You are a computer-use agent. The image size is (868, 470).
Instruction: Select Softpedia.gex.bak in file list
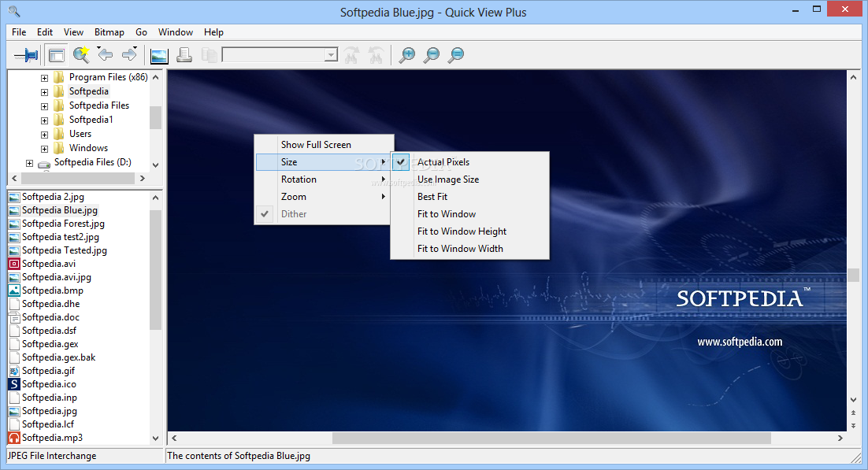(x=58, y=357)
